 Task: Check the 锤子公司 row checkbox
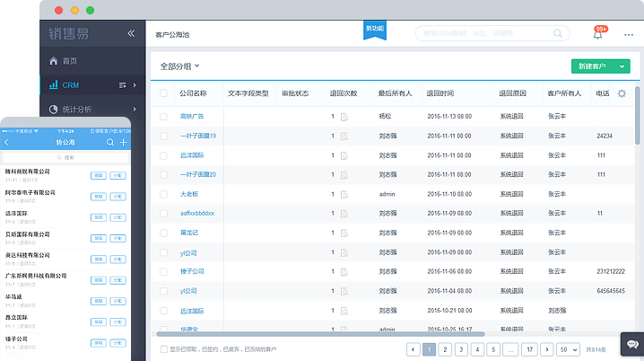point(163,271)
